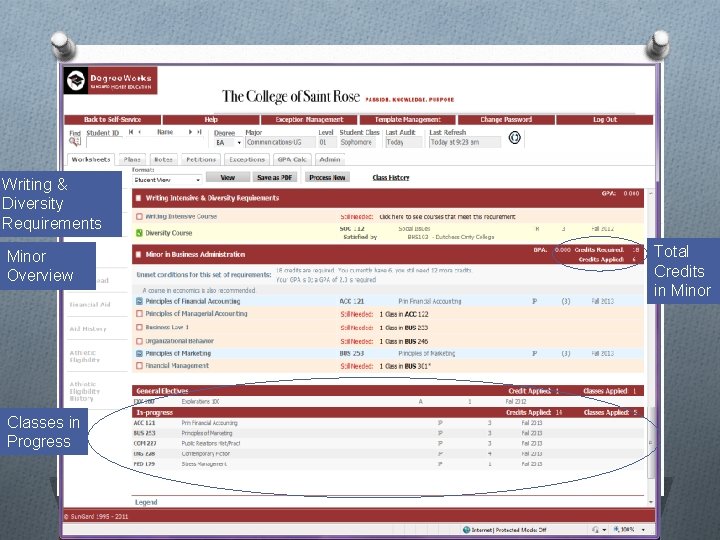
Task: Click the In-progress section header
Action: tap(388, 412)
